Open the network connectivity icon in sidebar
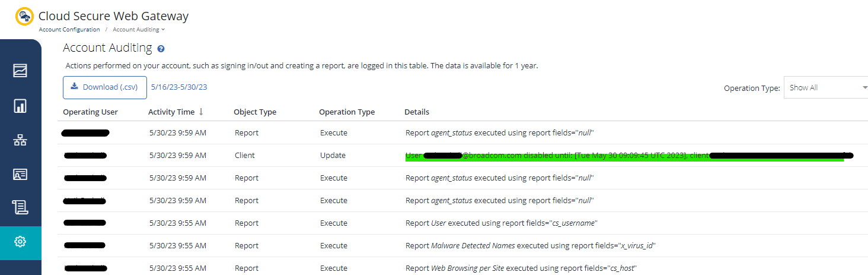 tap(20, 141)
